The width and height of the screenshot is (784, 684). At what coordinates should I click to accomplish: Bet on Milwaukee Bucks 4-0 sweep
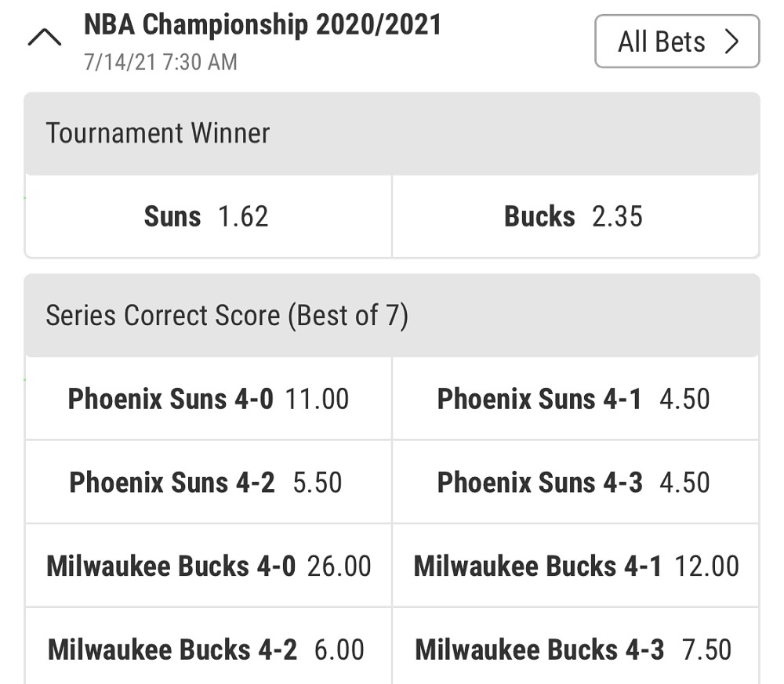point(208,566)
